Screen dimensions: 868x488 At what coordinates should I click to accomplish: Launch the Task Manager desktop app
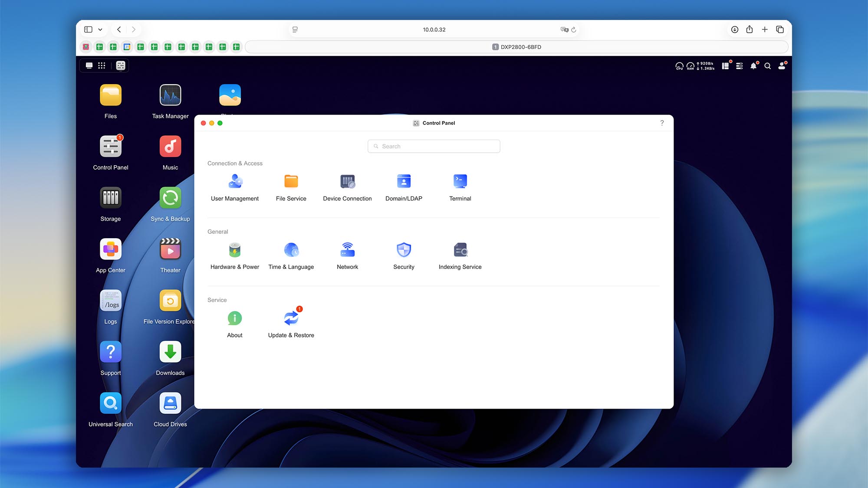[x=170, y=95]
